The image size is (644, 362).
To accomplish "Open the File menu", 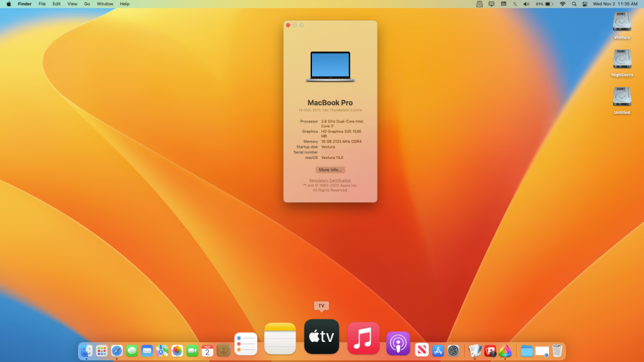I will click(x=42, y=4).
